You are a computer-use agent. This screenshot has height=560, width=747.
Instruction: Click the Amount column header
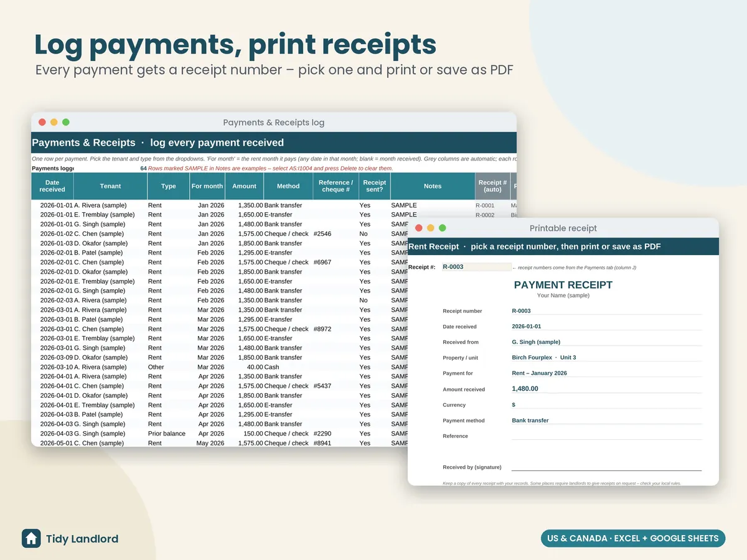[x=245, y=186]
